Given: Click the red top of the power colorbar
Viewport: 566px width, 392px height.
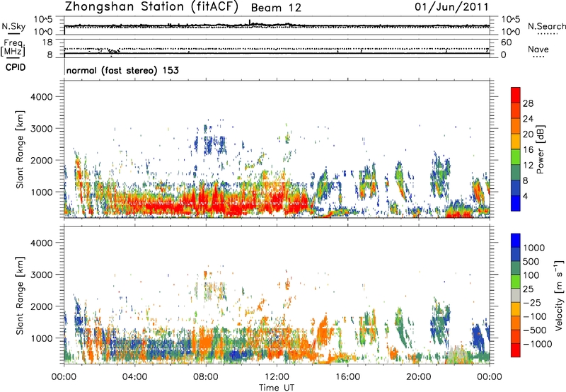Looking at the screenshot, I should (x=516, y=95).
